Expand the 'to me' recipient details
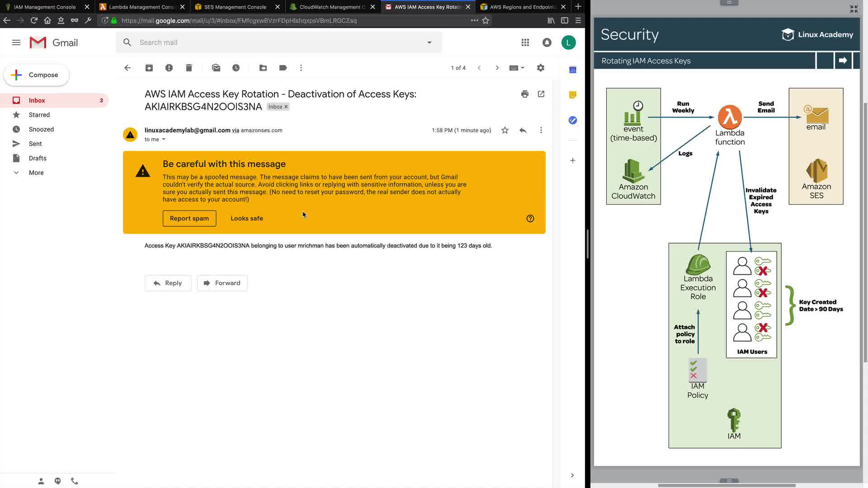 (164, 140)
